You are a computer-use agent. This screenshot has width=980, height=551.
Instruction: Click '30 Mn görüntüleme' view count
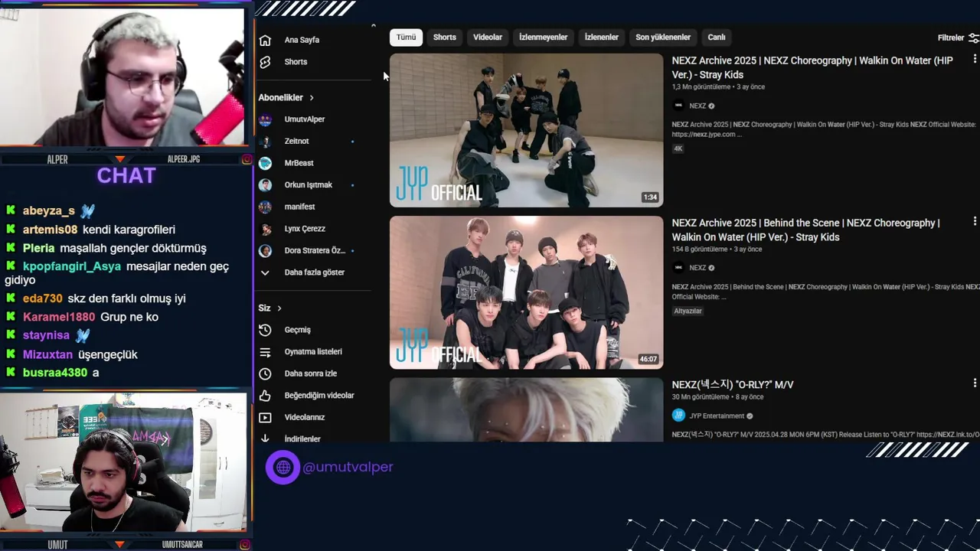[701, 397]
